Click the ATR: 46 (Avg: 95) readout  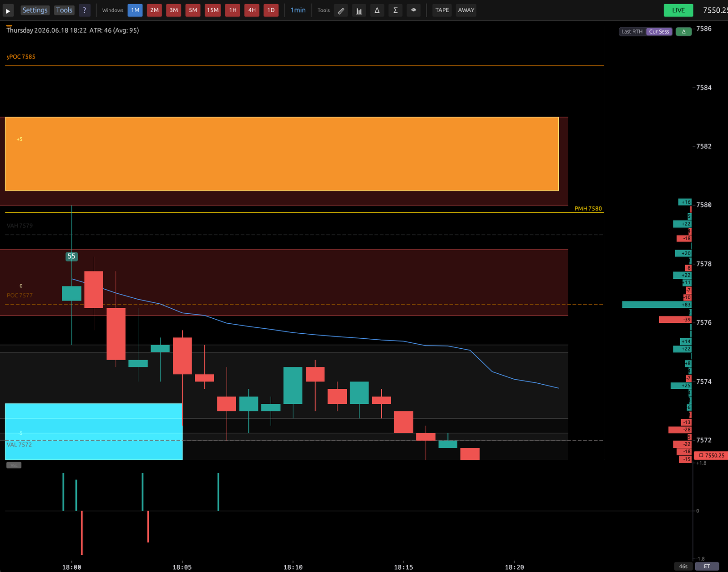click(x=114, y=30)
